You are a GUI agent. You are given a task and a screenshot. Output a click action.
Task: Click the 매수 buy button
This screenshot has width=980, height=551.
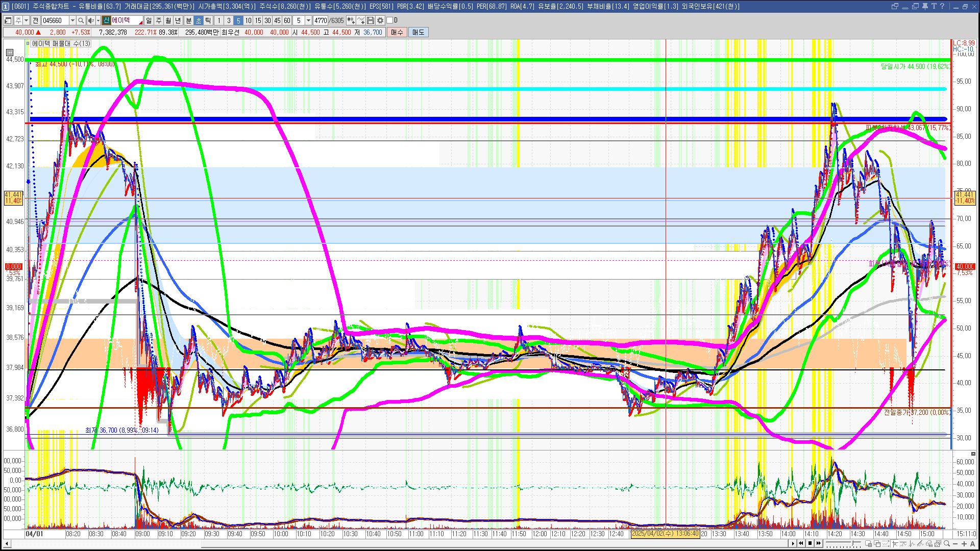tap(397, 32)
